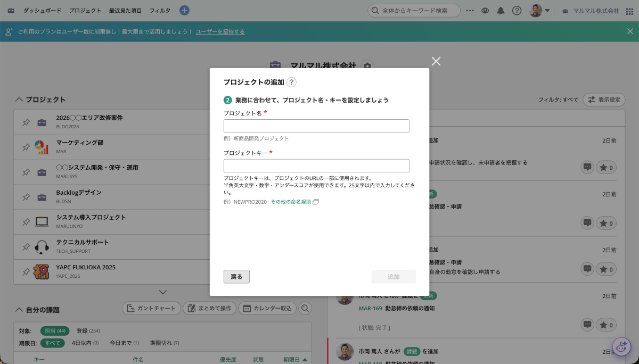The image size is (639, 364).
Task: Select the 4日以内 due date filter
Action: click(85, 343)
